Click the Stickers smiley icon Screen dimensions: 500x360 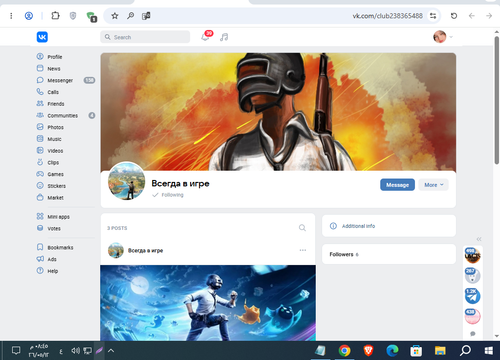pos(40,186)
